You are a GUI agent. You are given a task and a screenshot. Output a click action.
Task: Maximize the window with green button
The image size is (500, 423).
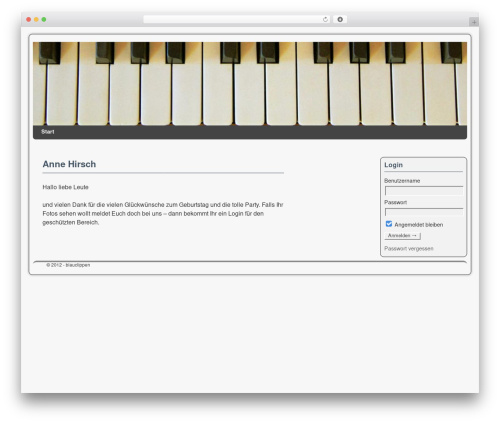[44, 20]
